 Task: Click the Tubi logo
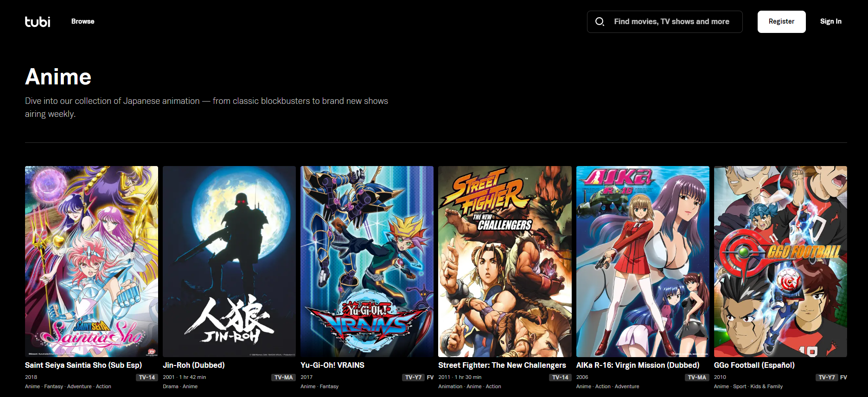pyautogui.click(x=38, y=21)
